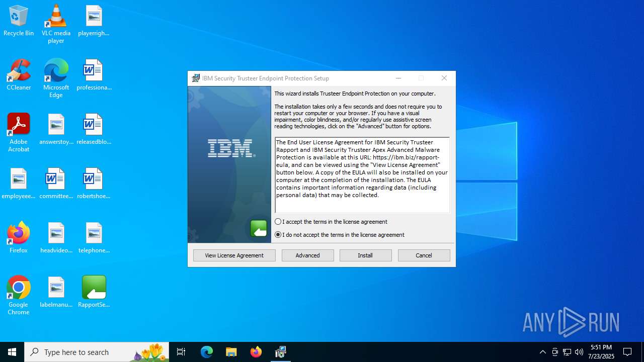Open File Explorer from the taskbar
The width and height of the screenshot is (644, 362).
coord(231,352)
